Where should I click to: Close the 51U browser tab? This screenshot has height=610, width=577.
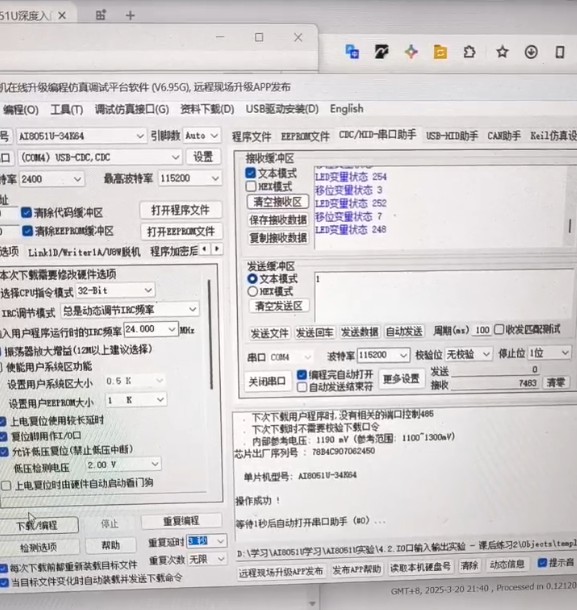coord(62,16)
